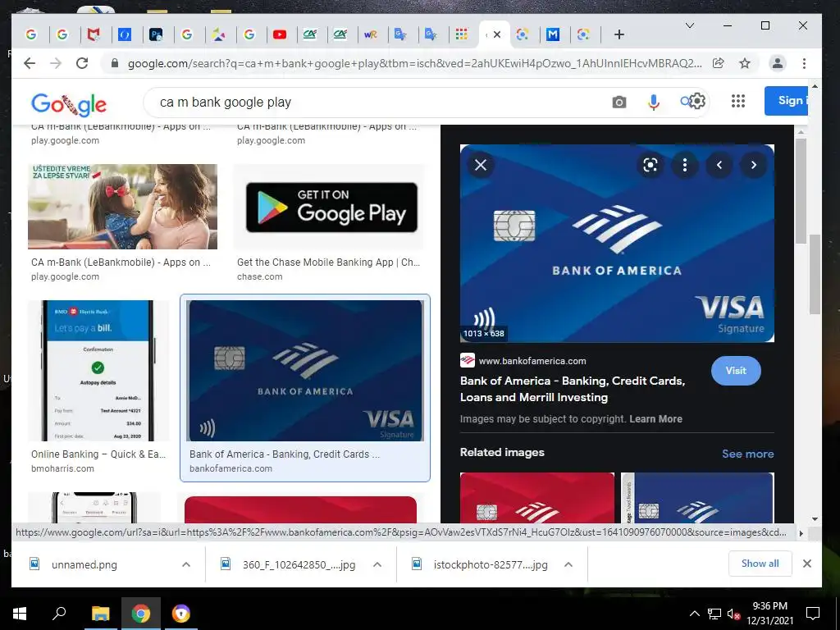This screenshot has width=840, height=630.
Task: Open the preview panel three-dot options
Action: click(685, 165)
